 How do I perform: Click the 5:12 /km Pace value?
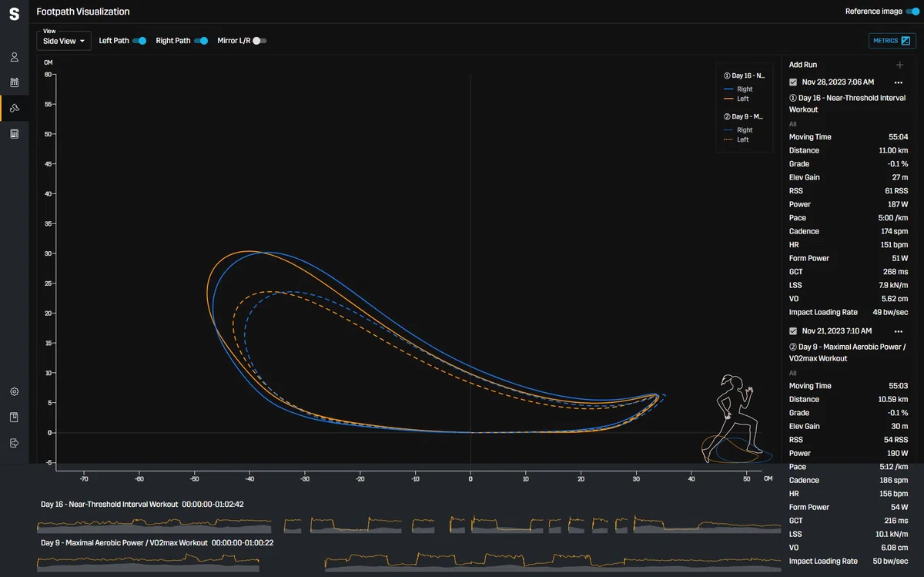(x=895, y=467)
